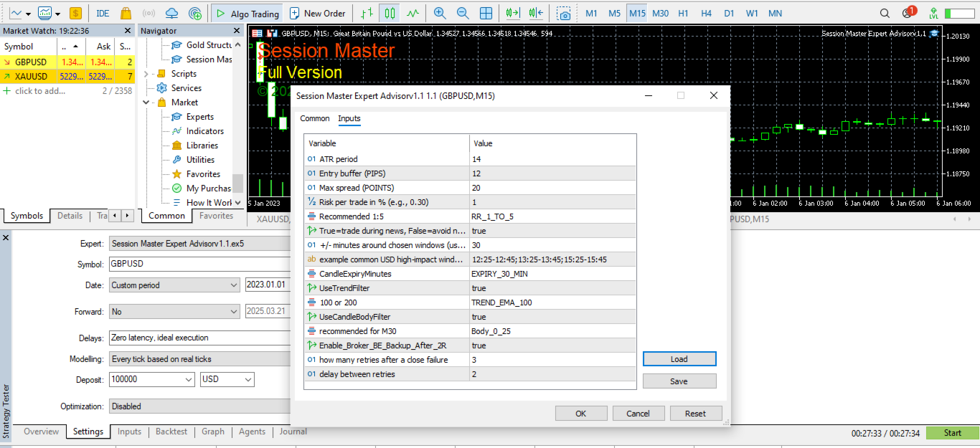The height and width of the screenshot is (448, 980).
Task: Click the Load button
Action: [x=679, y=359]
